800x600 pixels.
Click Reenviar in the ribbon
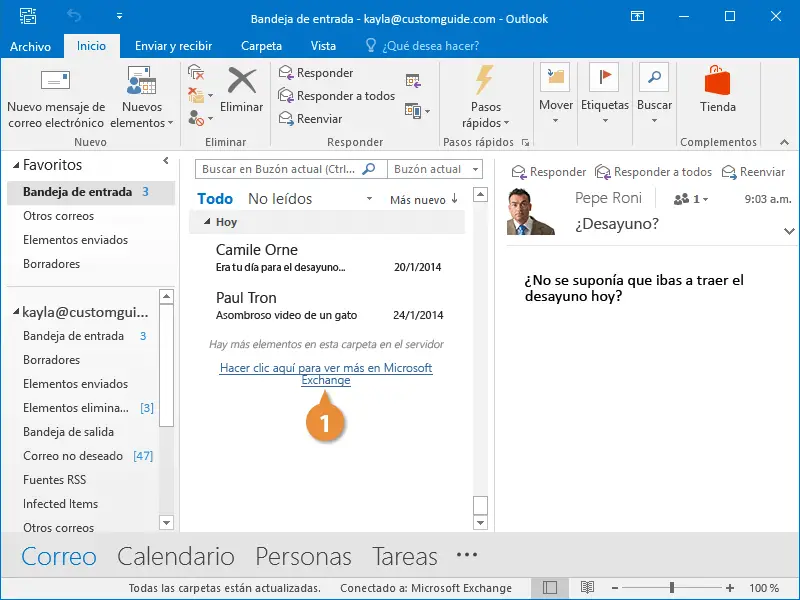310,118
